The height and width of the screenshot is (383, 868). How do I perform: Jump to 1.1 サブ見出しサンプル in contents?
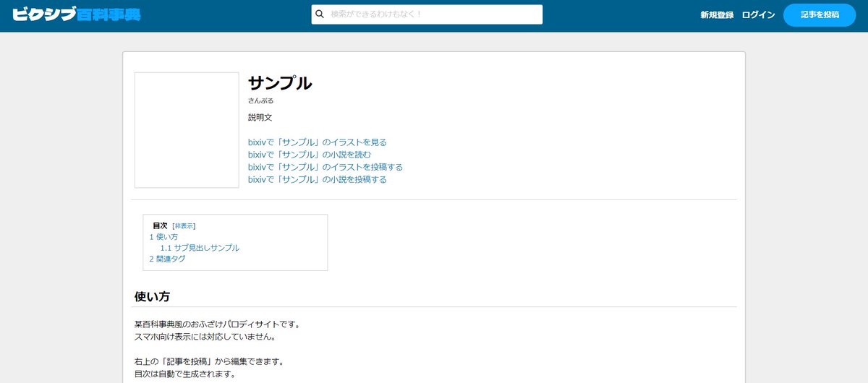(200, 248)
